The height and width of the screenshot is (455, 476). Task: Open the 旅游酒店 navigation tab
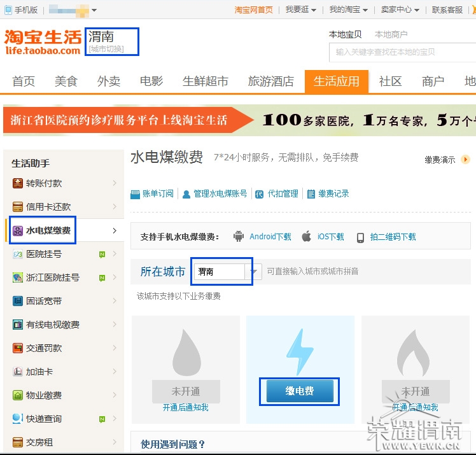pos(270,81)
